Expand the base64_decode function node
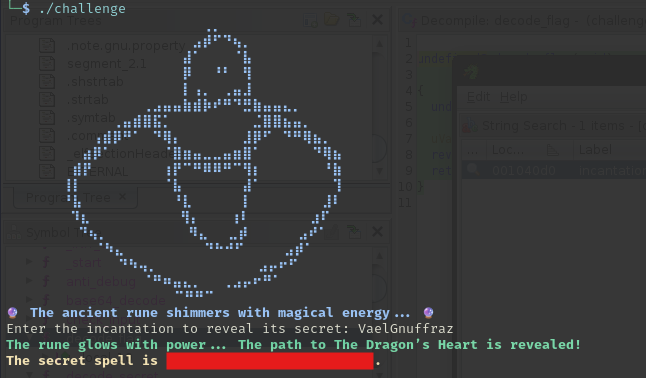Screen dimensions: 646x378 coord(29,299)
